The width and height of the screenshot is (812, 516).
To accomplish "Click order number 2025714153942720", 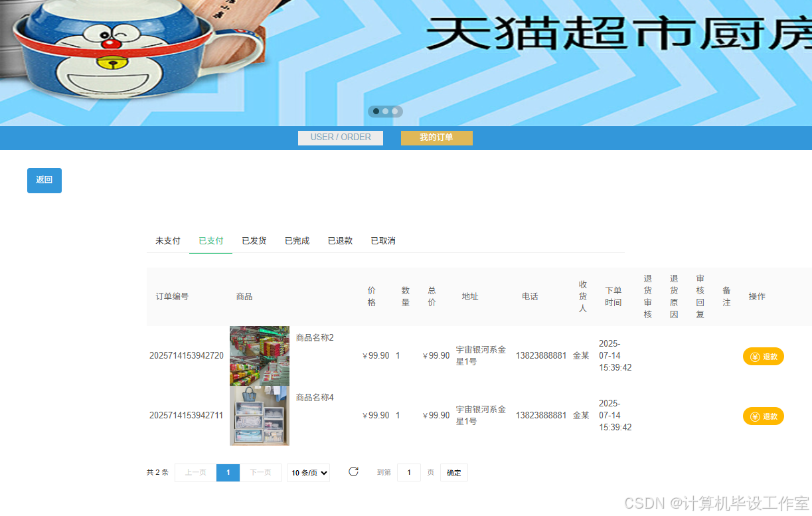I will coord(187,356).
